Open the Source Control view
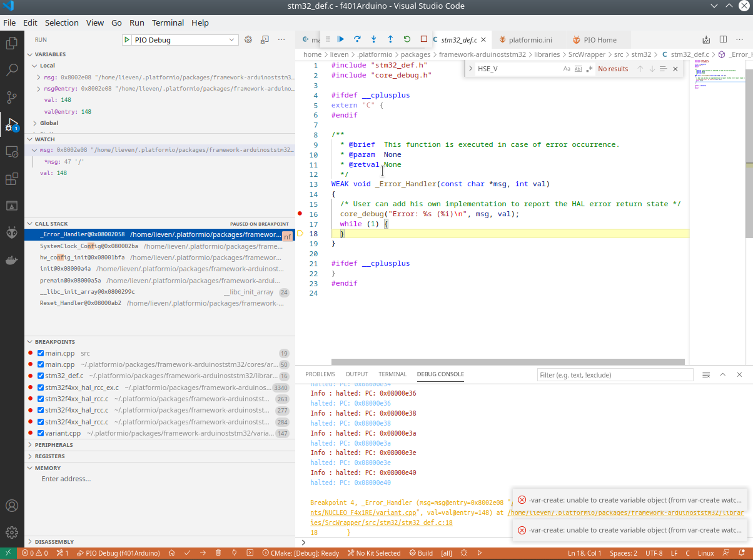This screenshot has height=560, width=753. click(12, 97)
